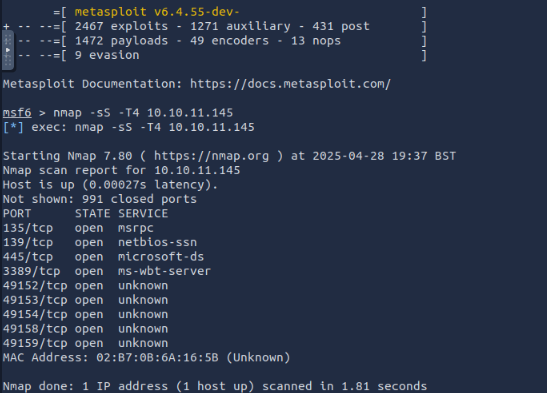Screen dimensions: 547x393
Task: Click the metasploit v6.4.55-dev version text
Action: [157, 12]
